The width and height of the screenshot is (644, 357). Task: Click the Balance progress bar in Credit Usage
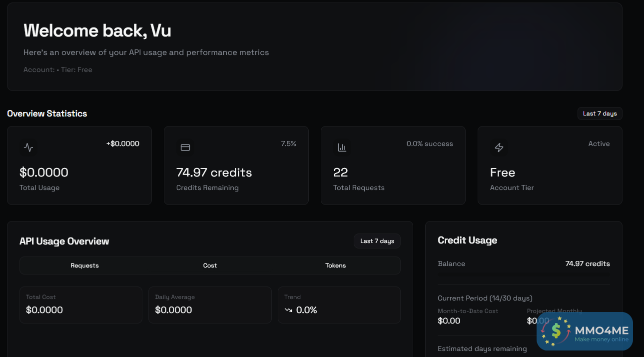pyautogui.click(x=524, y=274)
